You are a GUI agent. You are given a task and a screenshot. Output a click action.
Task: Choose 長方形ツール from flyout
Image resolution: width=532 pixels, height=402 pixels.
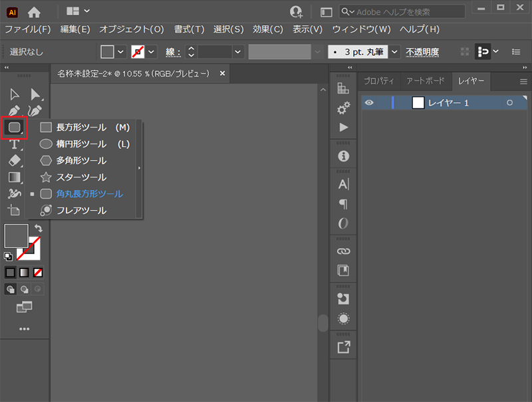(84, 128)
